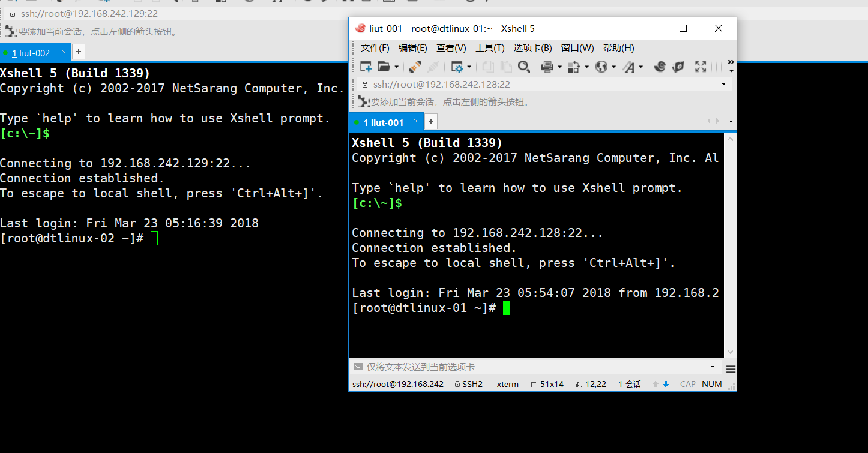Open the 工具(T) menu
Viewport: 868px width, 453px height.
coord(490,48)
